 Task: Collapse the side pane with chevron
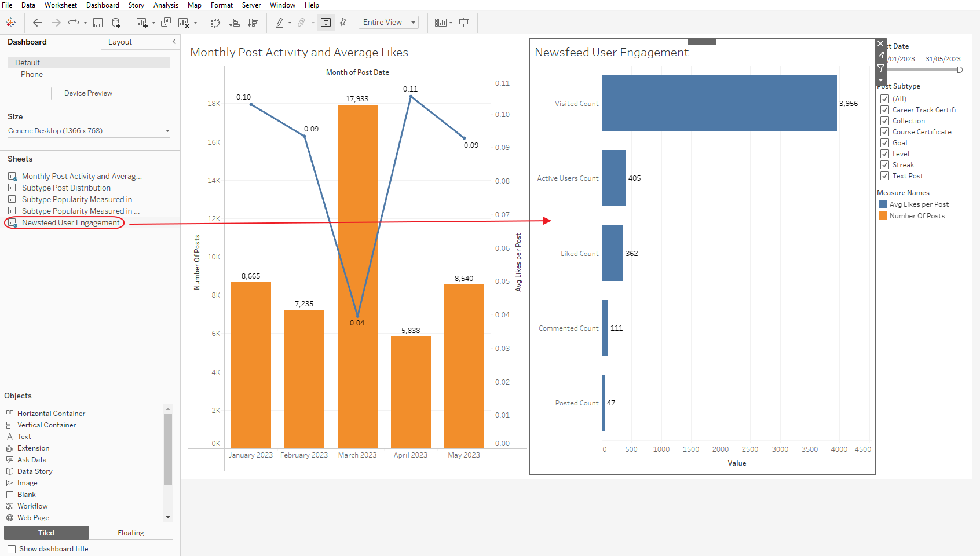point(174,42)
